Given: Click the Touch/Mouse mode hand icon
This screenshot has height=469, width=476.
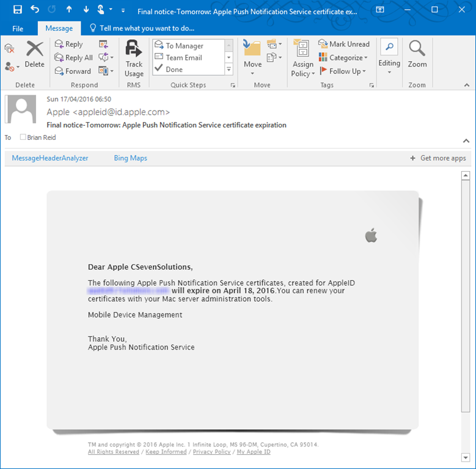Looking at the screenshot, I should (x=101, y=9).
